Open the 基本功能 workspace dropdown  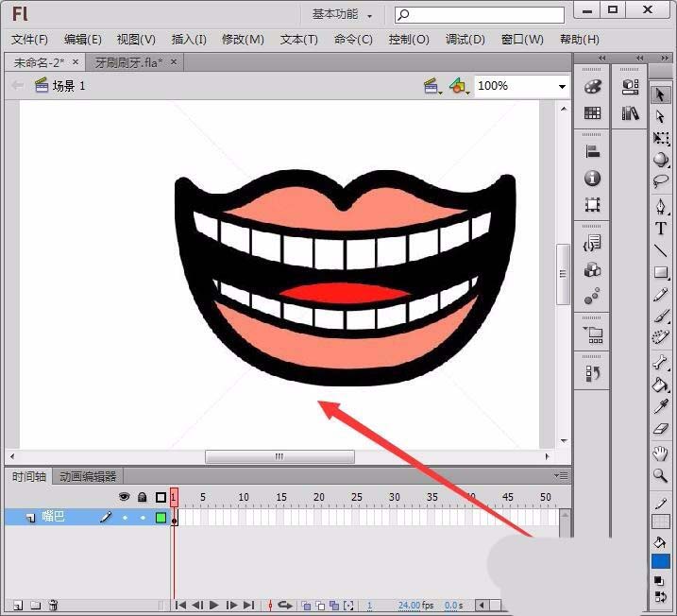click(342, 15)
